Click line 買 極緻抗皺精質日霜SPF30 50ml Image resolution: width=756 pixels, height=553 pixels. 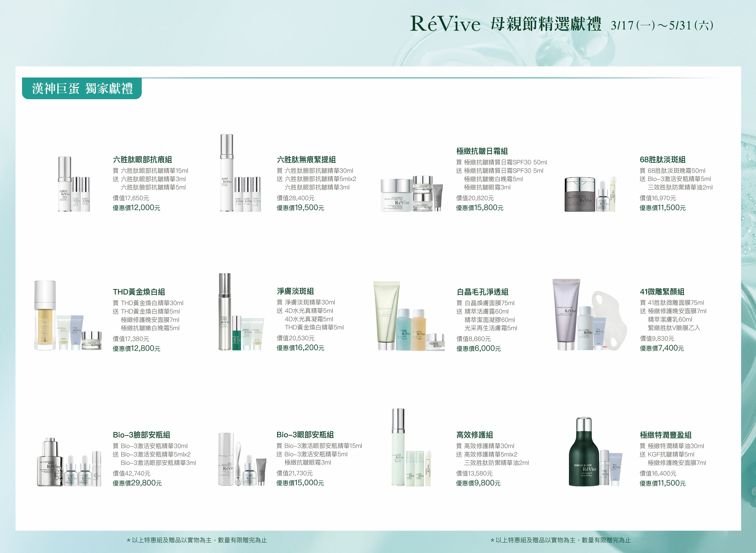tap(502, 162)
